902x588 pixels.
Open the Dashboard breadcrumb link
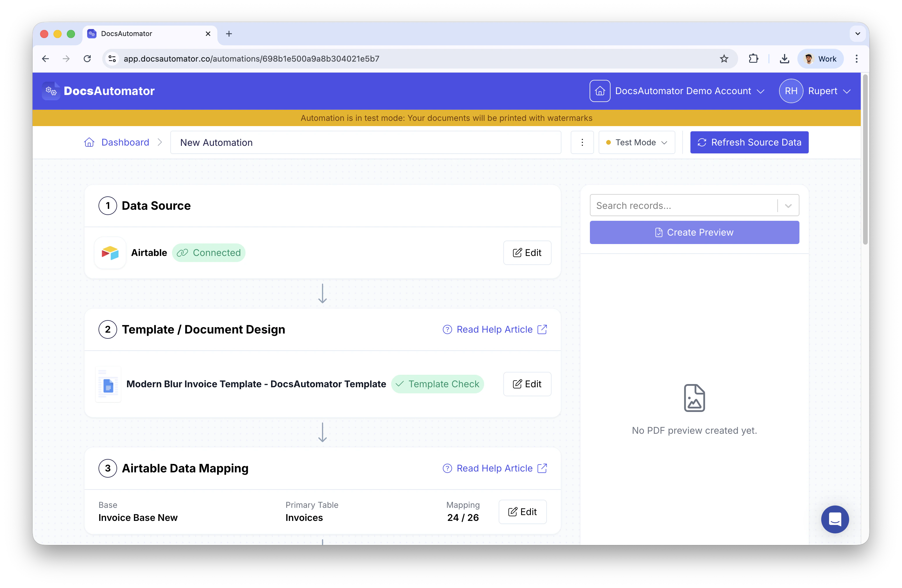click(125, 142)
